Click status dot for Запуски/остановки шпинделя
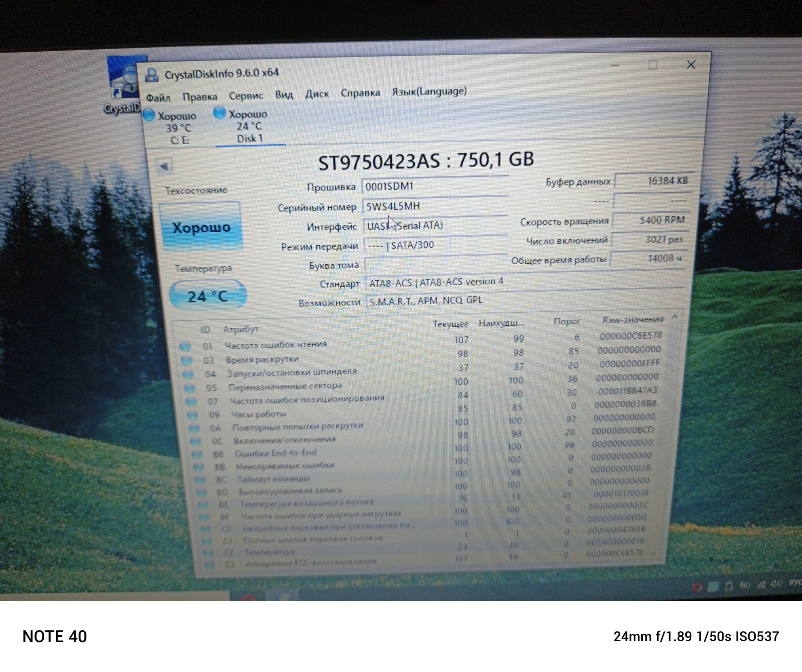Image resolution: width=802 pixels, height=672 pixels. coord(188,374)
